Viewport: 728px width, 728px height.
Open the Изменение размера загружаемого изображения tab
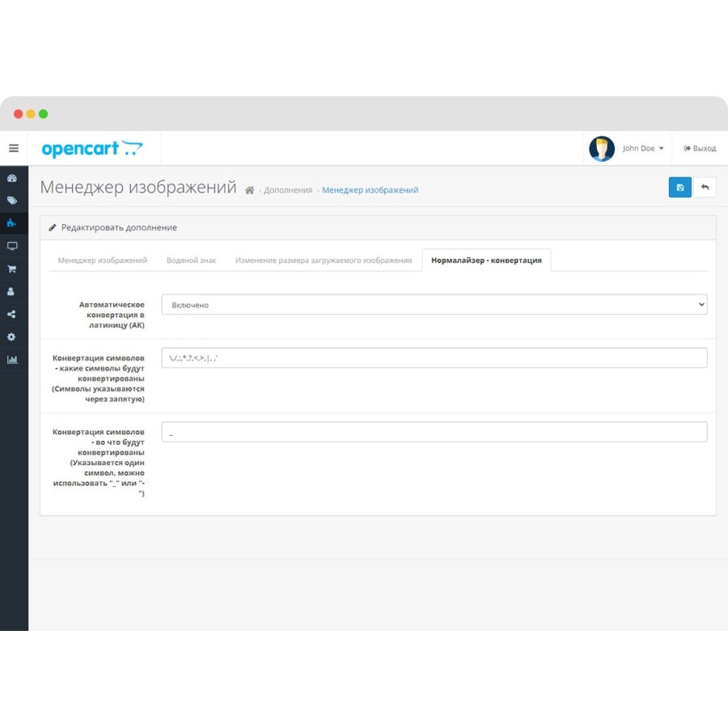[323, 260]
